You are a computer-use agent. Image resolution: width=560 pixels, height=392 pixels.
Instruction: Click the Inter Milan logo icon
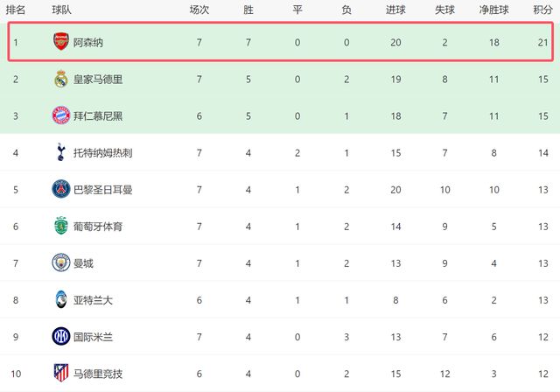tap(59, 337)
